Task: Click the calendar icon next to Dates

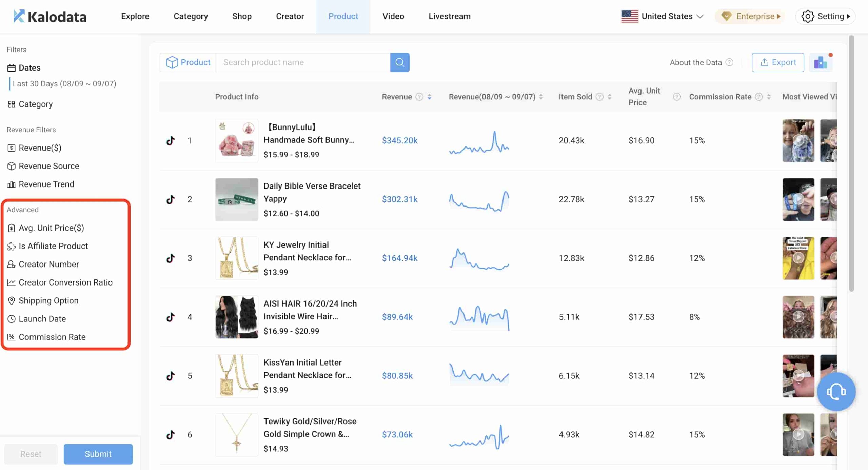Action: tap(11, 67)
